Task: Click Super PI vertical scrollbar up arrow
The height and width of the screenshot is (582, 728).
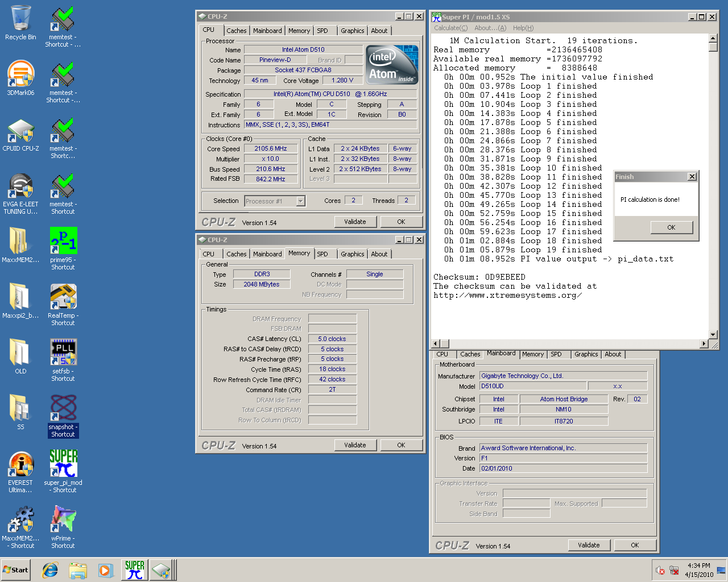Action: click(x=713, y=38)
